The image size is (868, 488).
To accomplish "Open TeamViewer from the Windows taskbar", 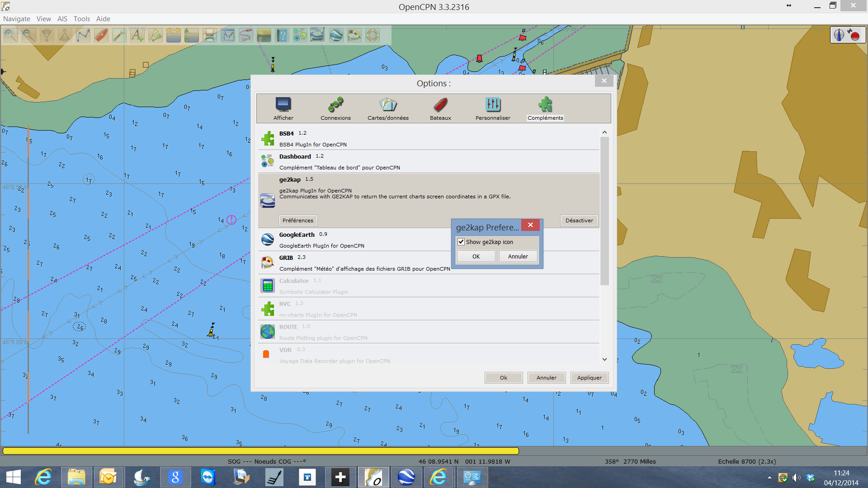I will coord(208,477).
